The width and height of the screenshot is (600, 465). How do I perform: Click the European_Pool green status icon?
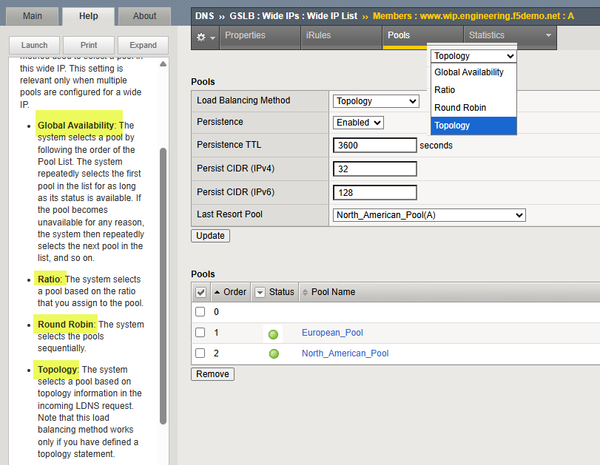[x=272, y=333]
